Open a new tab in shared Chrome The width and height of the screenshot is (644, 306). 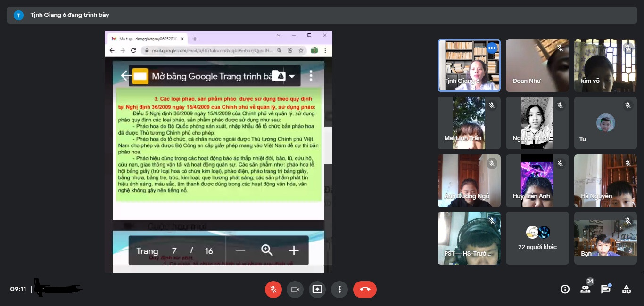[195, 39]
